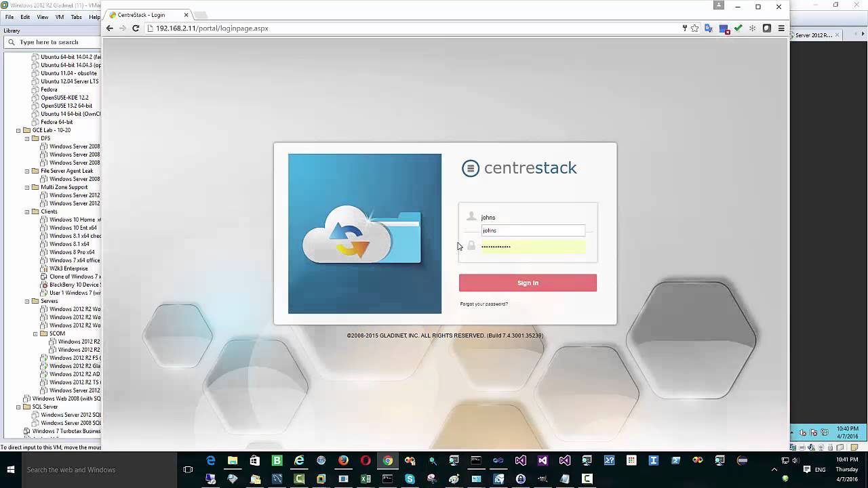Image resolution: width=868 pixels, height=488 pixels.
Task: Click the Chrome forward arrow
Action: coord(122,28)
